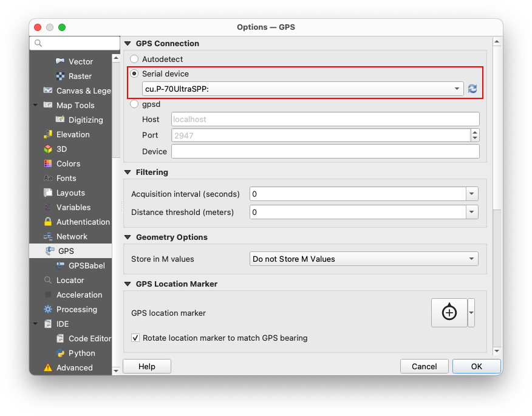Click the GPS location marker symbol button
Viewport: 532px width, 416px height.
tap(449, 313)
